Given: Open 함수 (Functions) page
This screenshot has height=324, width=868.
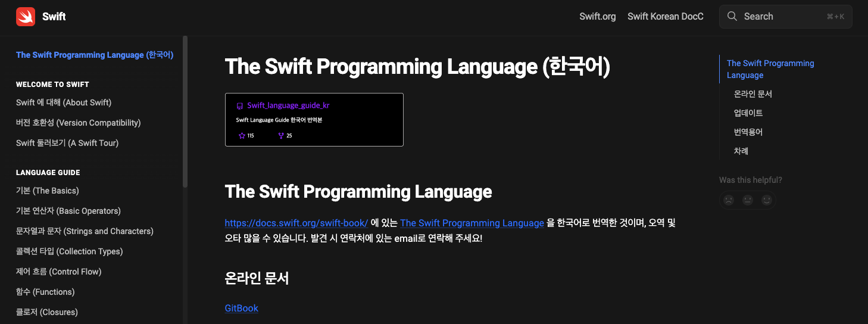Looking at the screenshot, I should [x=45, y=292].
